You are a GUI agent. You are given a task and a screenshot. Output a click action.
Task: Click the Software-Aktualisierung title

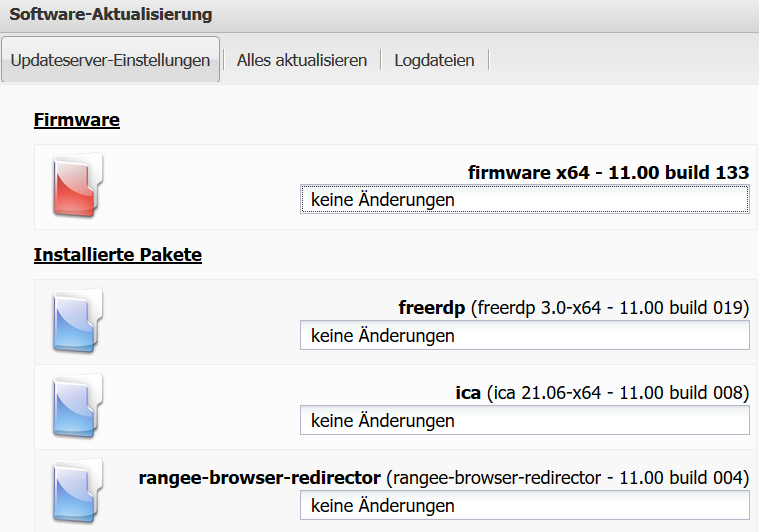(111, 15)
